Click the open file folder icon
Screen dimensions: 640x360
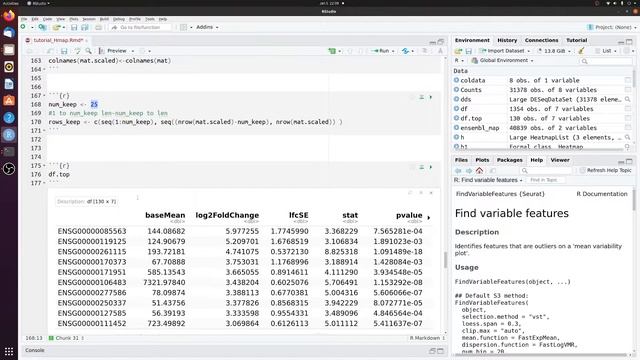click(56, 27)
